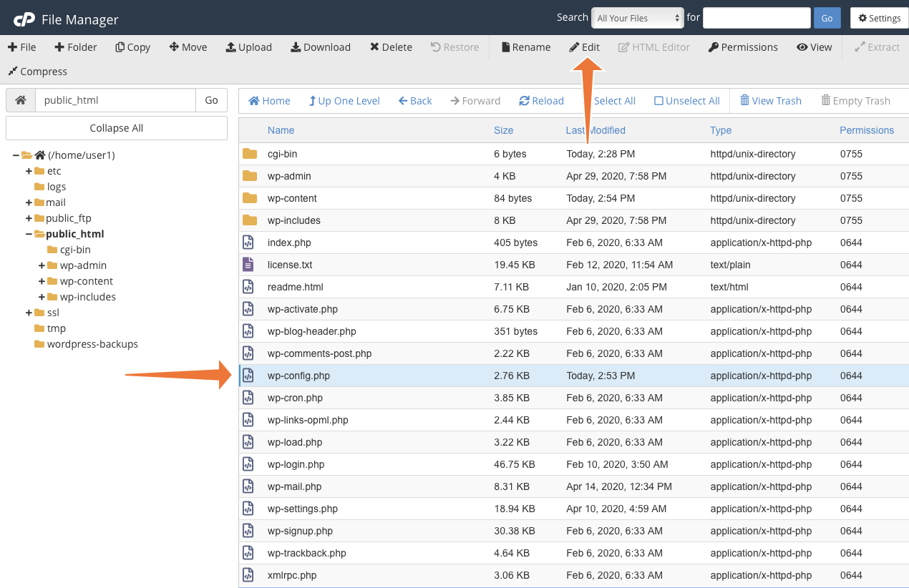The height and width of the screenshot is (588, 909).
Task: Click the home icon beside path field
Action: click(21, 100)
